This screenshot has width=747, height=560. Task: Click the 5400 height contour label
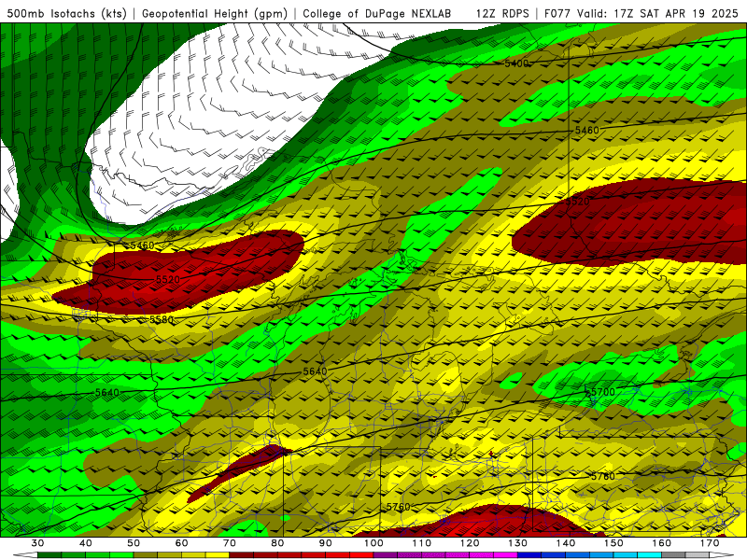(x=516, y=63)
